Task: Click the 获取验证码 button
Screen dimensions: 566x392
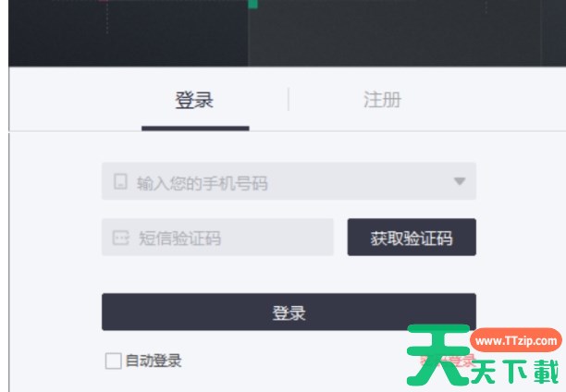Action: [412, 238]
